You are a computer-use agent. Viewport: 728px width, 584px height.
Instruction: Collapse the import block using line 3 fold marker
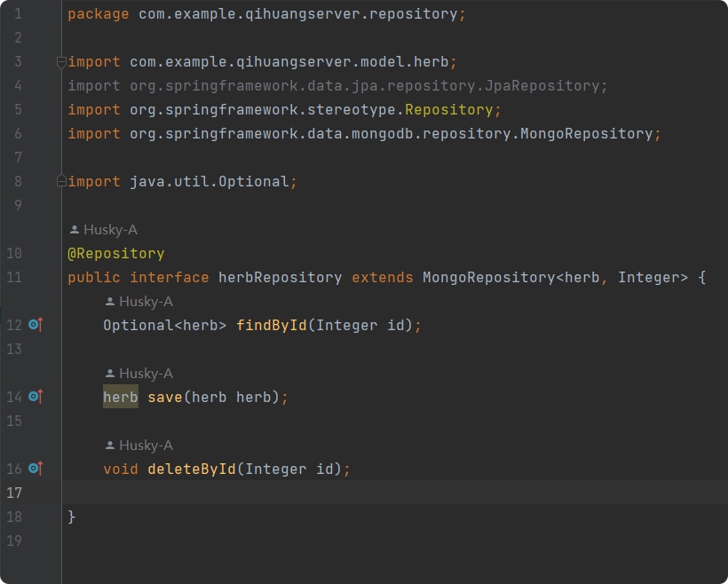coord(60,62)
